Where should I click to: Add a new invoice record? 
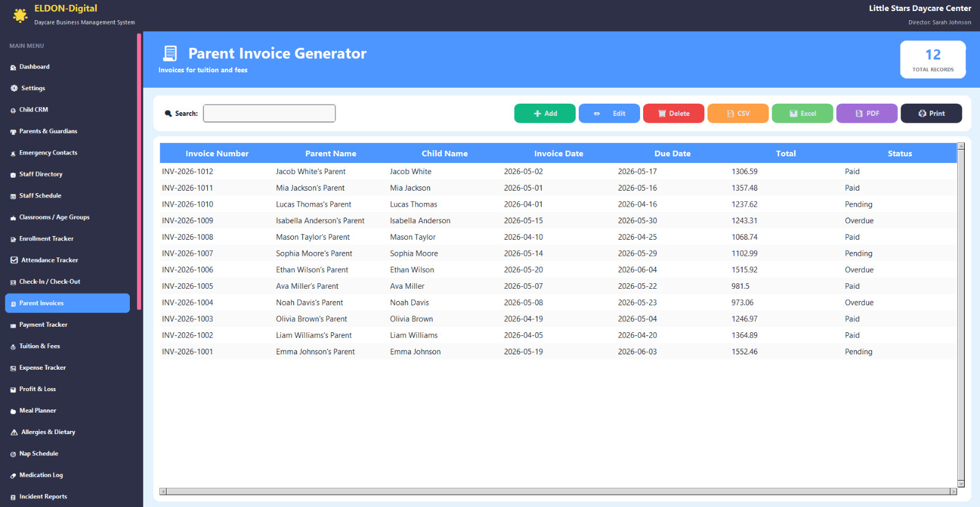click(545, 113)
